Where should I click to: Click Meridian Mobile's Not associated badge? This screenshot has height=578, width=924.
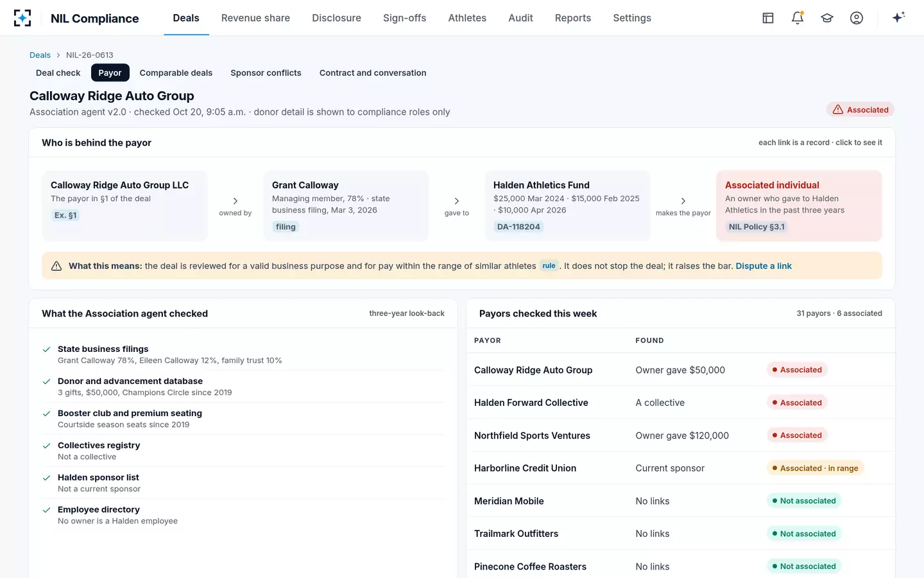coord(804,501)
